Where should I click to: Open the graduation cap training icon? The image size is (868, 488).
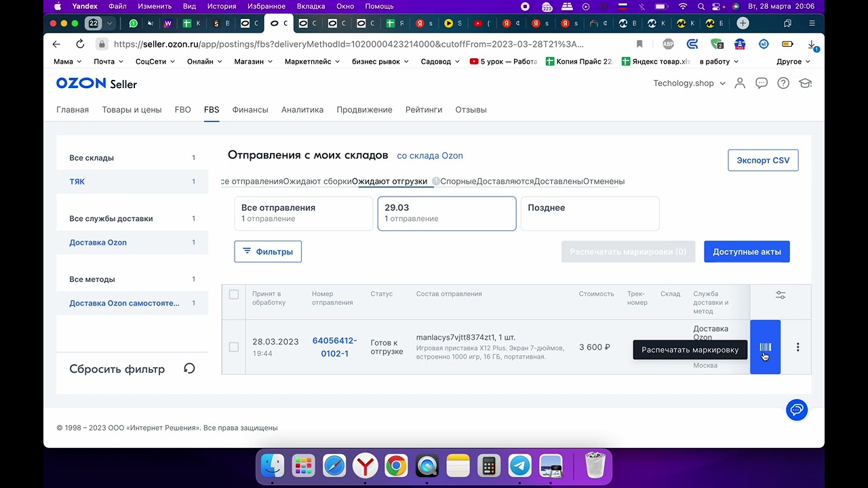(x=805, y=83)
